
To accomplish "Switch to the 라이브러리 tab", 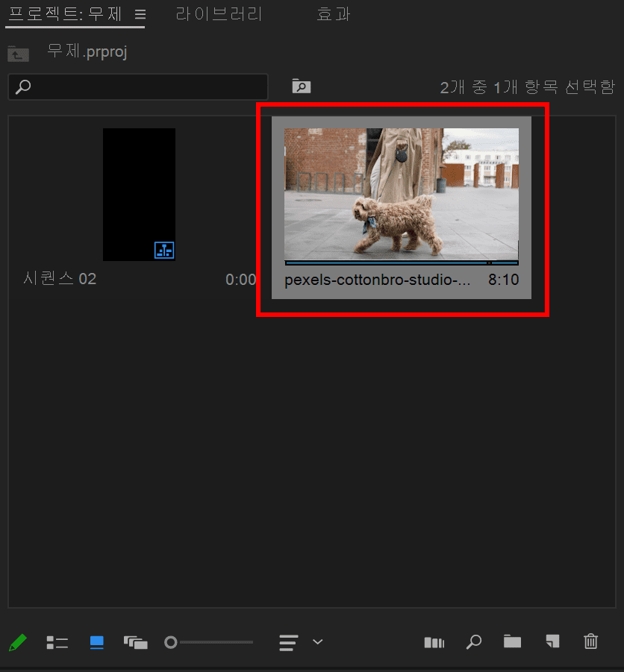I will (219, 14).
